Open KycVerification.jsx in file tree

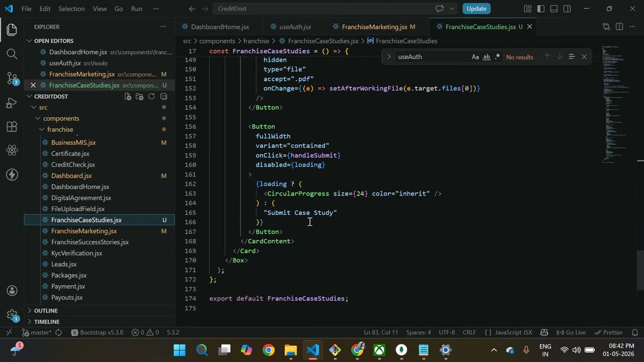76,253
